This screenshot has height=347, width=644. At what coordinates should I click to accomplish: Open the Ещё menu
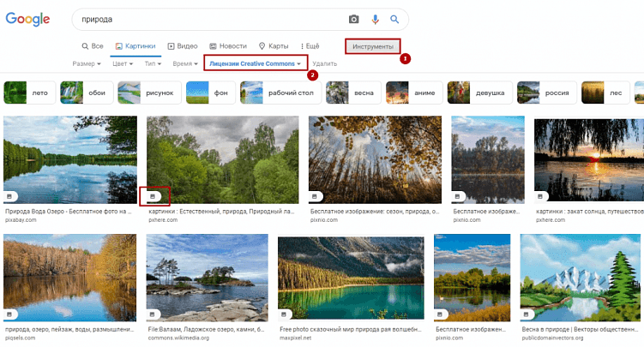pos(310,46)
